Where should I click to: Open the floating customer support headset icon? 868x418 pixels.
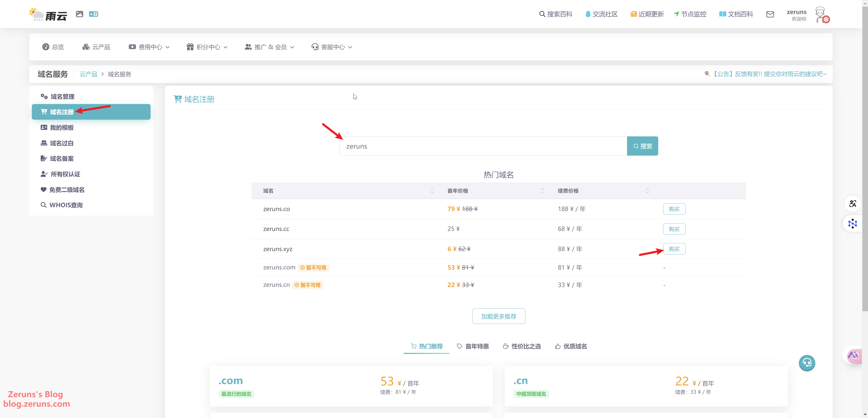click(x=807, y=363)
